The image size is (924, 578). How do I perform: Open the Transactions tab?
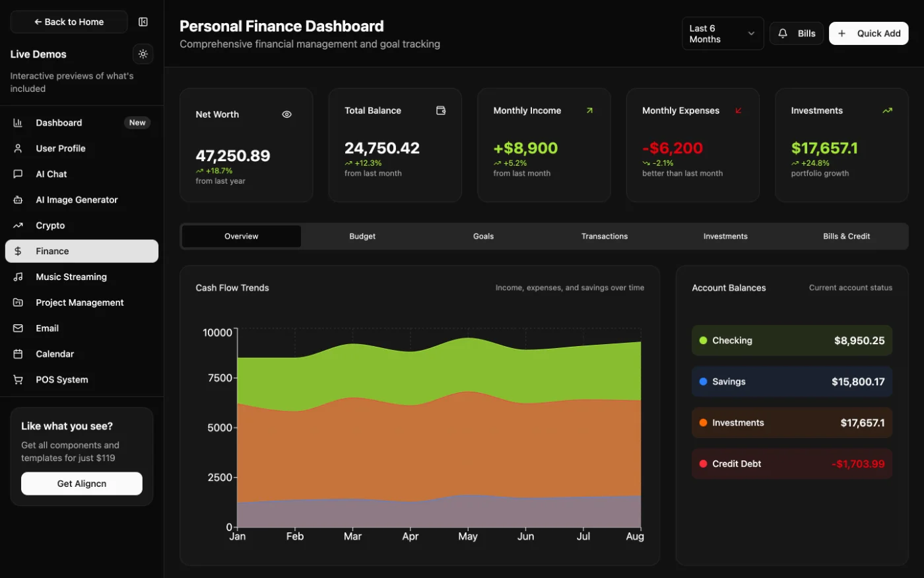coord(605,236)
